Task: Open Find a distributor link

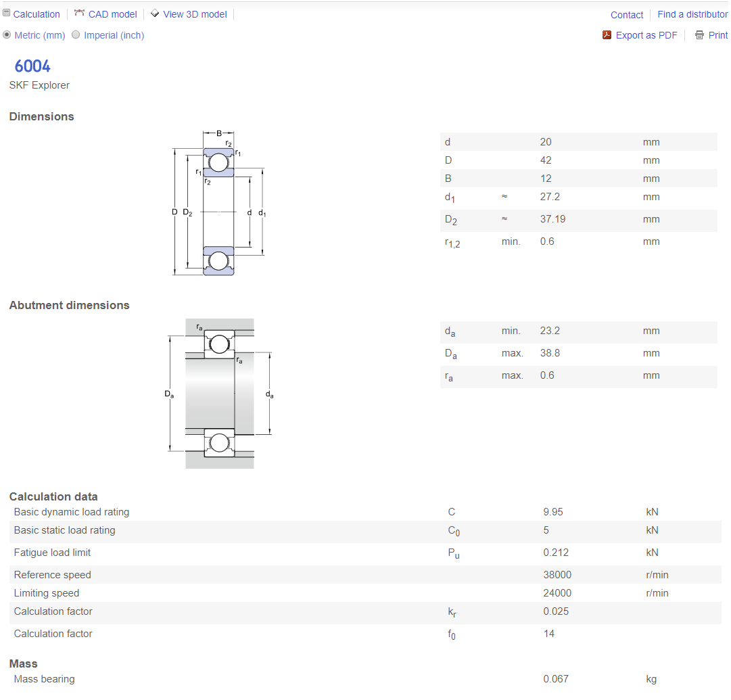Action: [692, 14]
